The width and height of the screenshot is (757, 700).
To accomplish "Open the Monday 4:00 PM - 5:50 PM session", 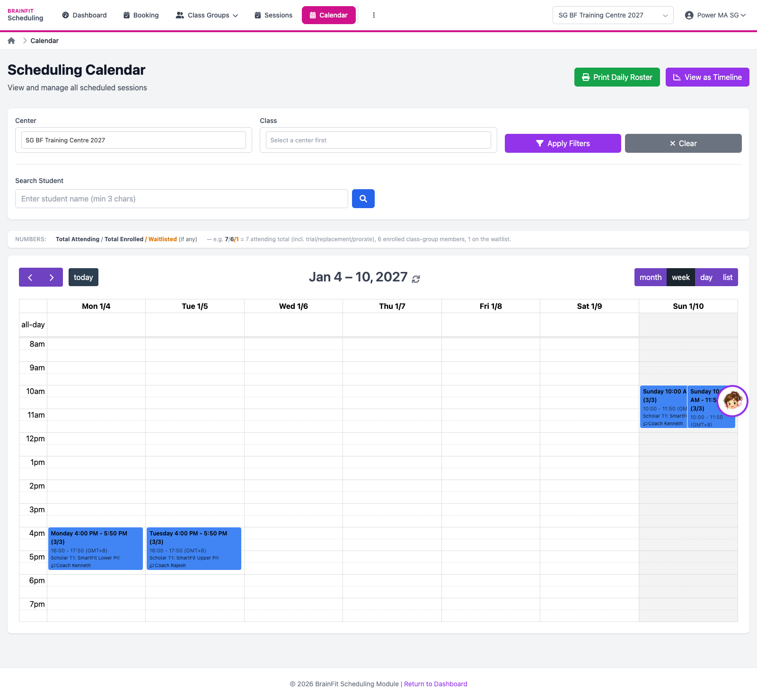I will pyautogui.click(x=96, y=549).
